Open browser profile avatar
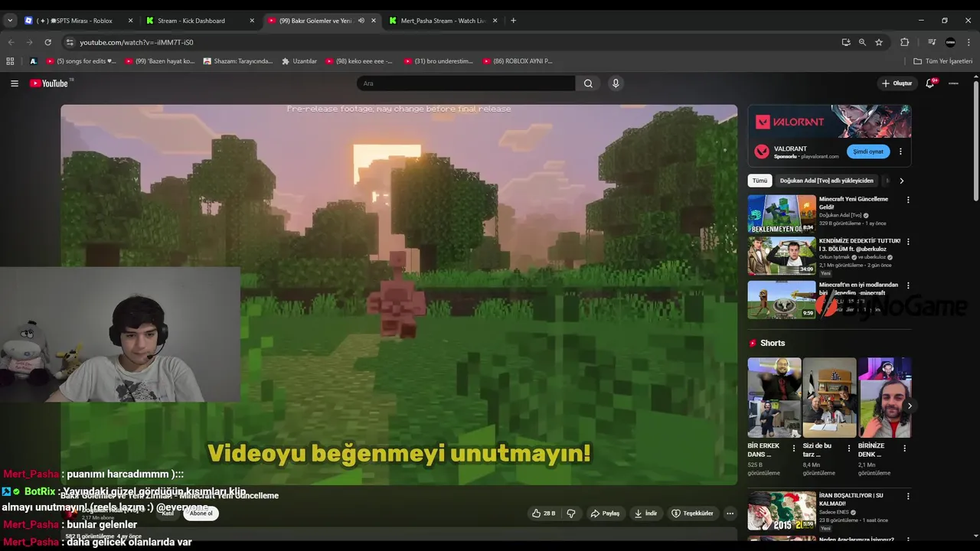Viewport: 980px width, 551px height. pyautogui.click(x=950, y=42)
